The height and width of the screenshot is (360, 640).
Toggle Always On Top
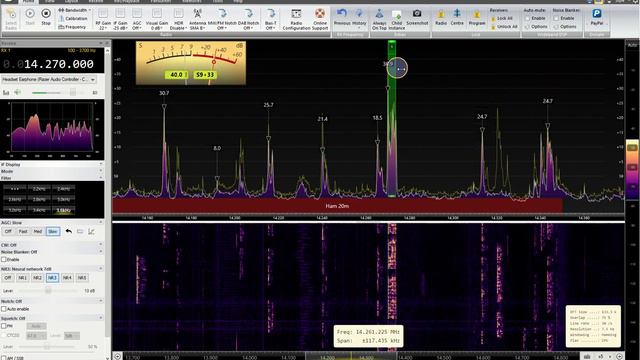click(x=379, y=19)
